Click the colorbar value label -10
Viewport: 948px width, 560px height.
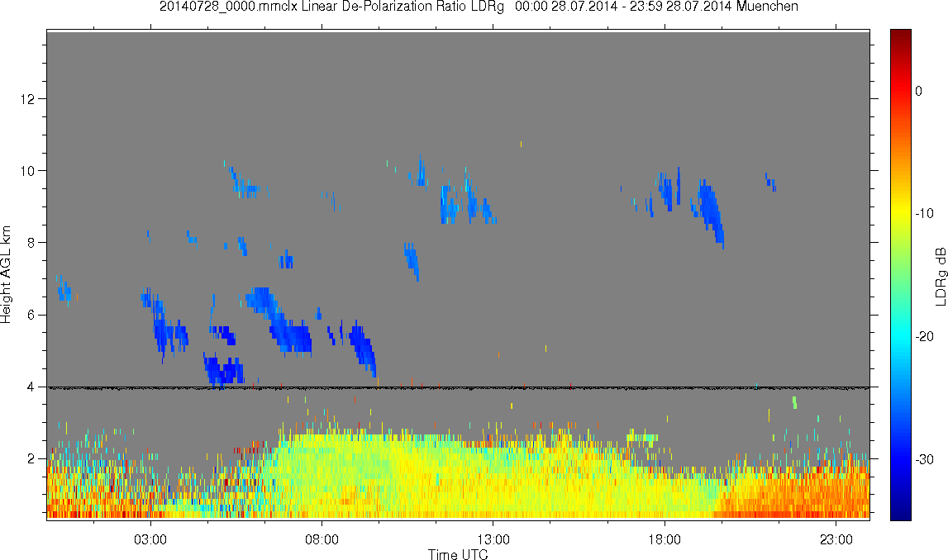[x=924, y=214]
